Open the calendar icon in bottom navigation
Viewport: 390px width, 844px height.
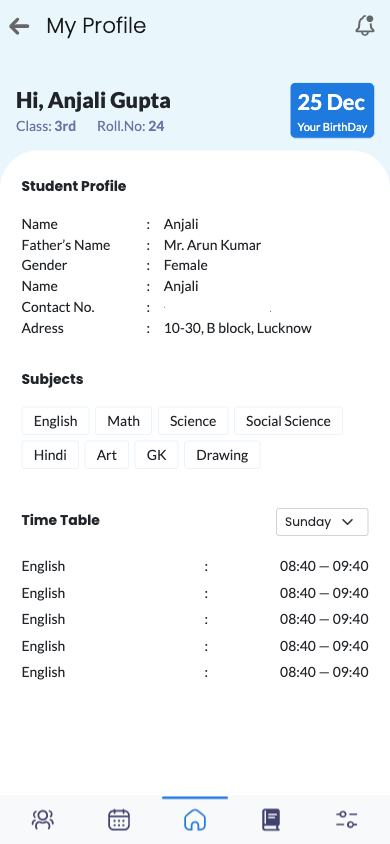tap(119, 820)
